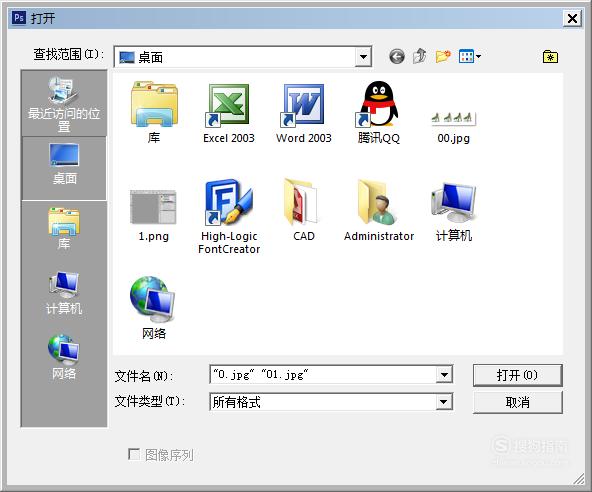Select the Word 2003 shortcut
592x492 pixels.
tap(304, 113)
